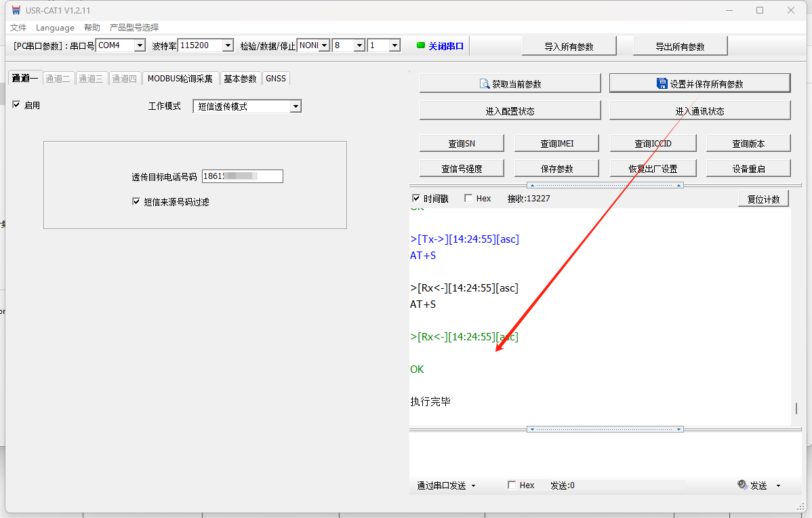Open the Language menu

(x=55, y=27)
